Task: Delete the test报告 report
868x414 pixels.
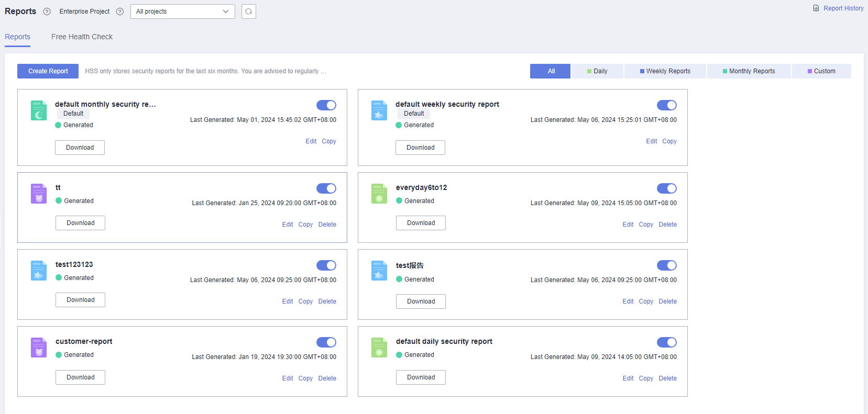Action: click(x=668, y=301)
